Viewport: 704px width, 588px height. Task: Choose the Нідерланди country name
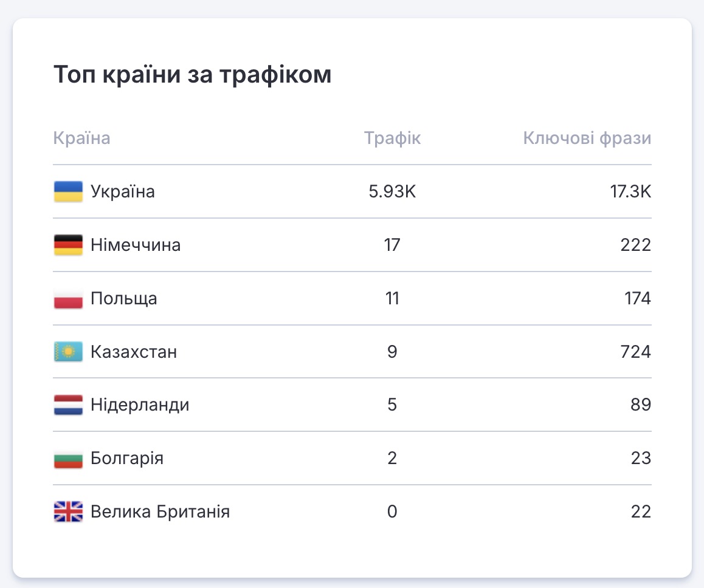[x=140, y=405]
